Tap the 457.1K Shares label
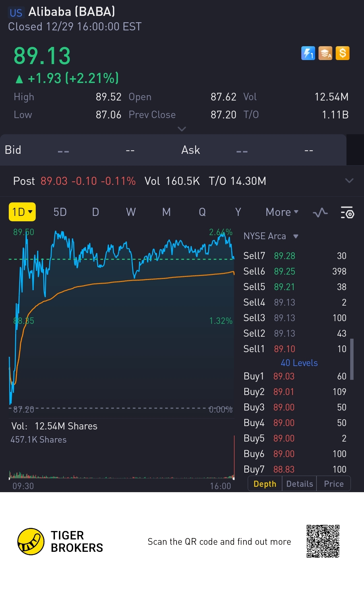This screenshot has width=364, height=591. (x=38, y=440)
